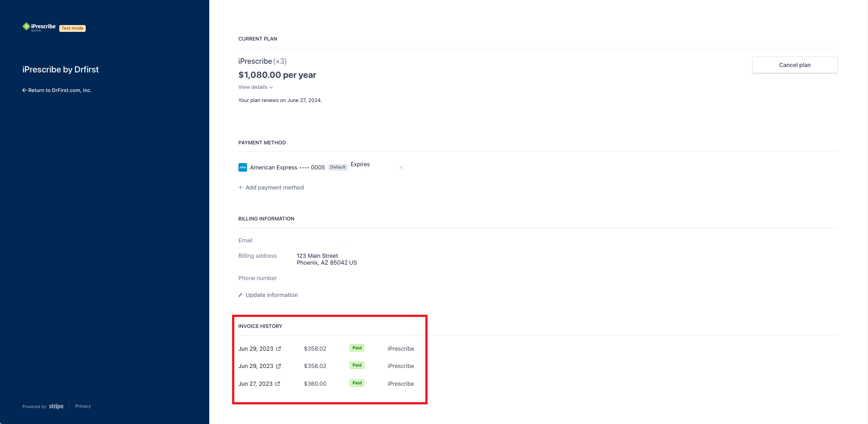
Task: Click the pencil icon for Update information
Action: pos(240,295)
